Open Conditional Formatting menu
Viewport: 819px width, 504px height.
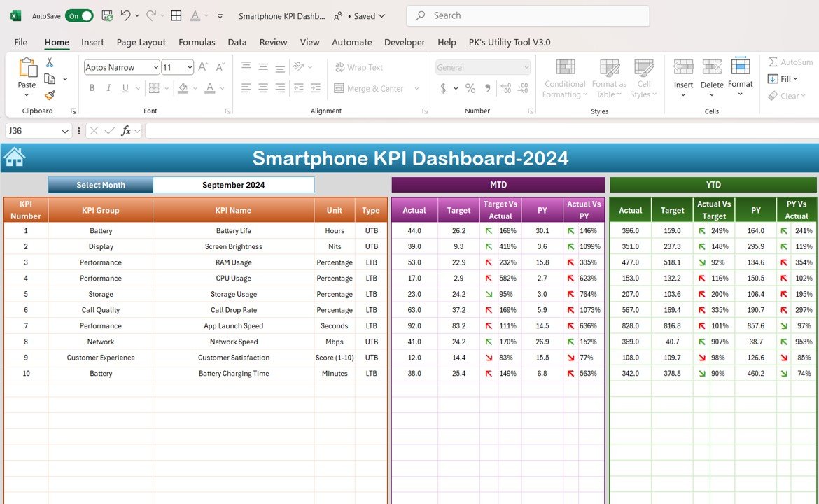tap(565, 78)
